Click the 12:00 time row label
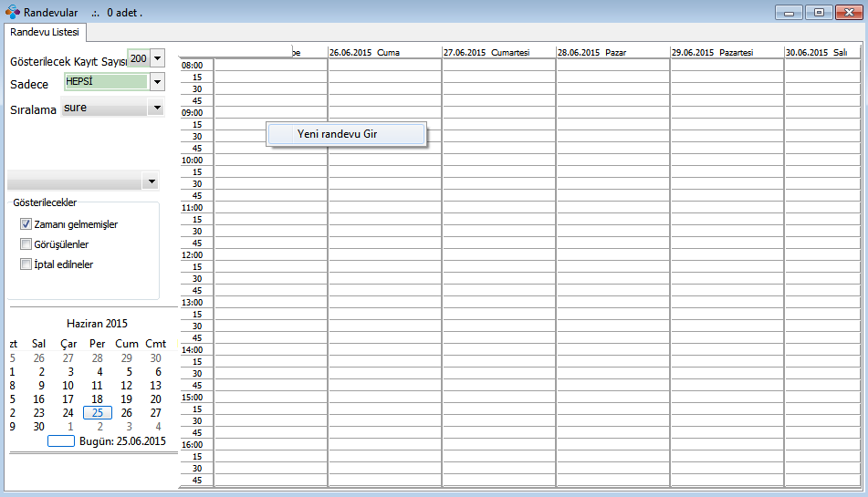868x497 pixels. click(193, 255)
